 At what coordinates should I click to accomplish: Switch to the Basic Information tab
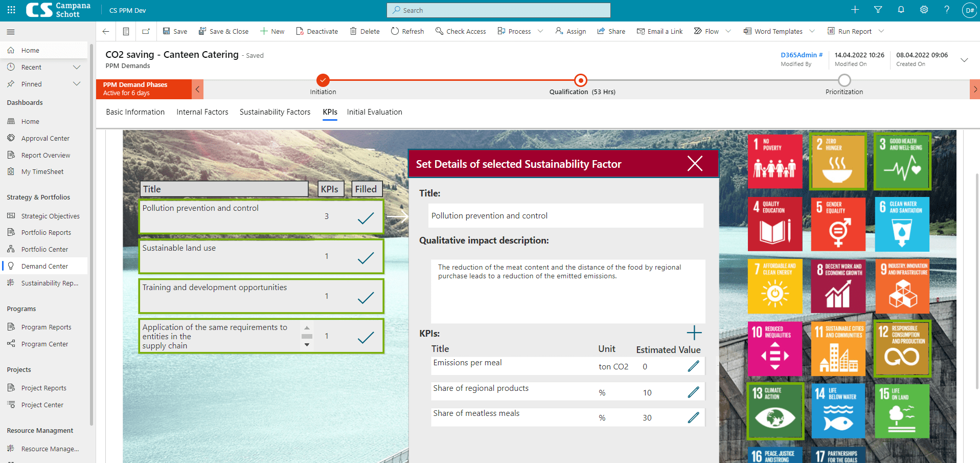[135, 112]
